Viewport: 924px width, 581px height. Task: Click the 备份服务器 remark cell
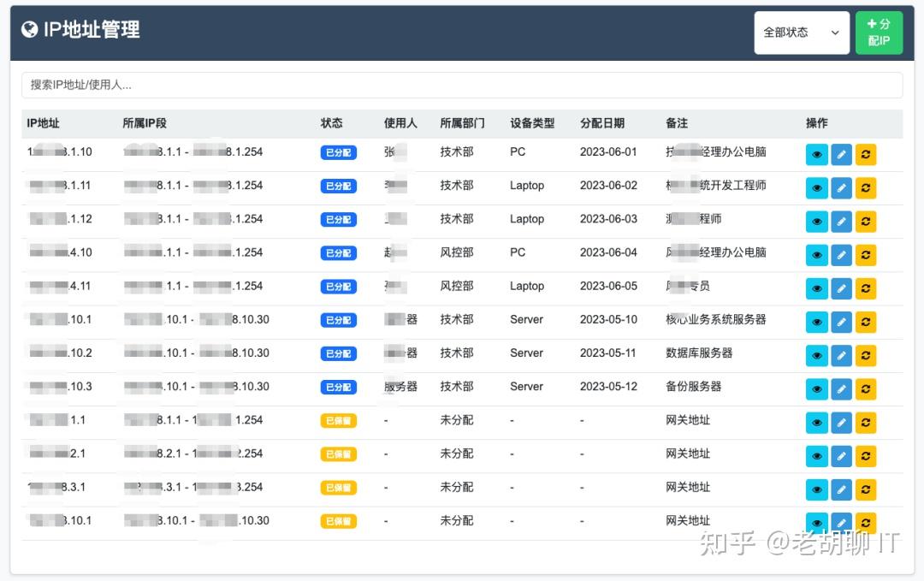pyautogui.click(x=694, y=387)
